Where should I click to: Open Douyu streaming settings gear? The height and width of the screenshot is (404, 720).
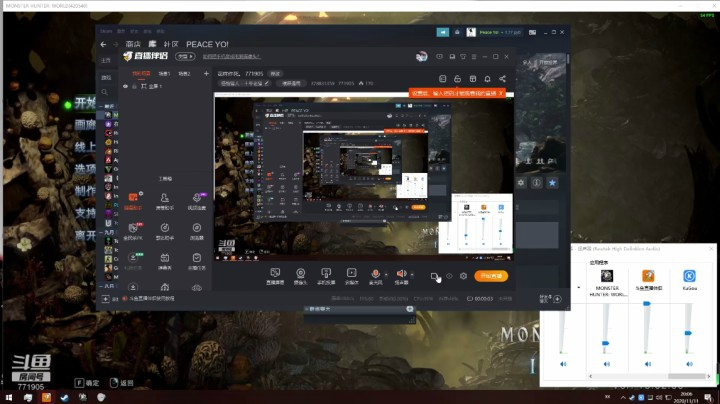point(463,276)
